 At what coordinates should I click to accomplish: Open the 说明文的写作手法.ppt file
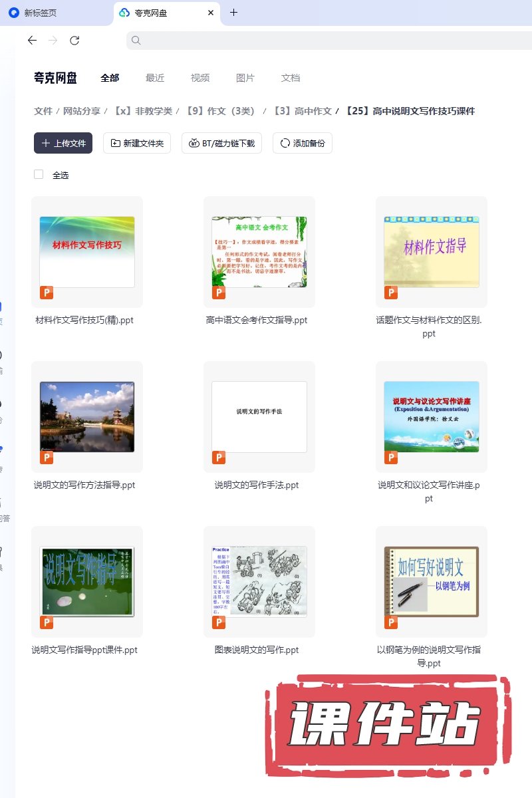(259, 417)
